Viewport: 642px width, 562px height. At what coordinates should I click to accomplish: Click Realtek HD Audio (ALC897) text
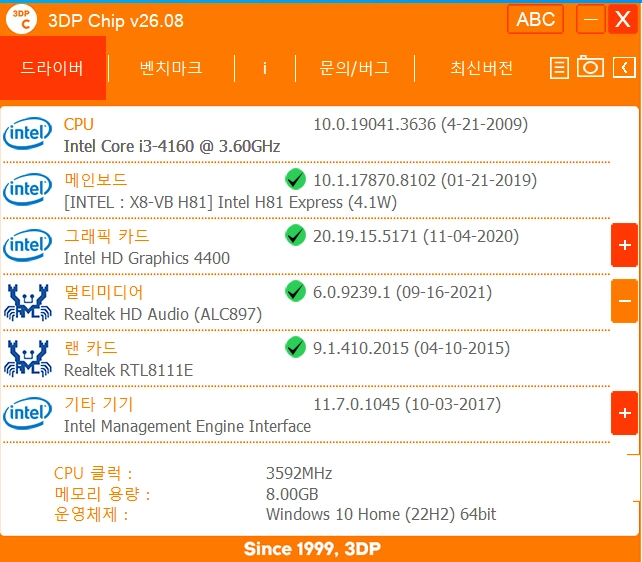coord(163,315)
